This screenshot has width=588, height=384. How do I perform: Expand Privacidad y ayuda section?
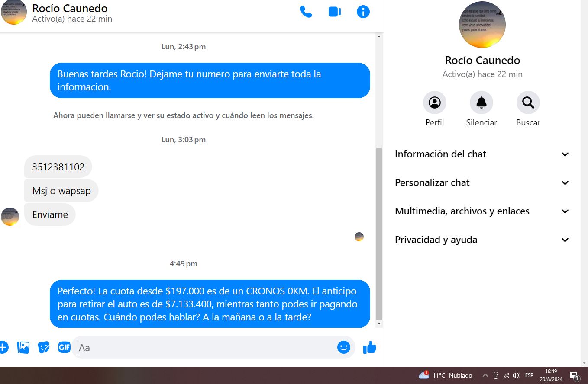482,240
